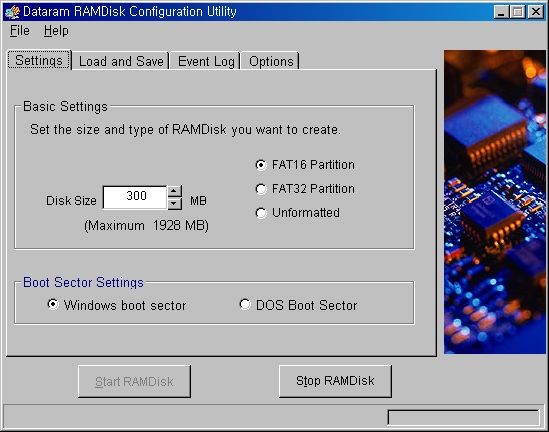Click the 'MB' unit label beside disk size
The width and height of the screenshot is (549, 432).
click(x=198, y=201)
